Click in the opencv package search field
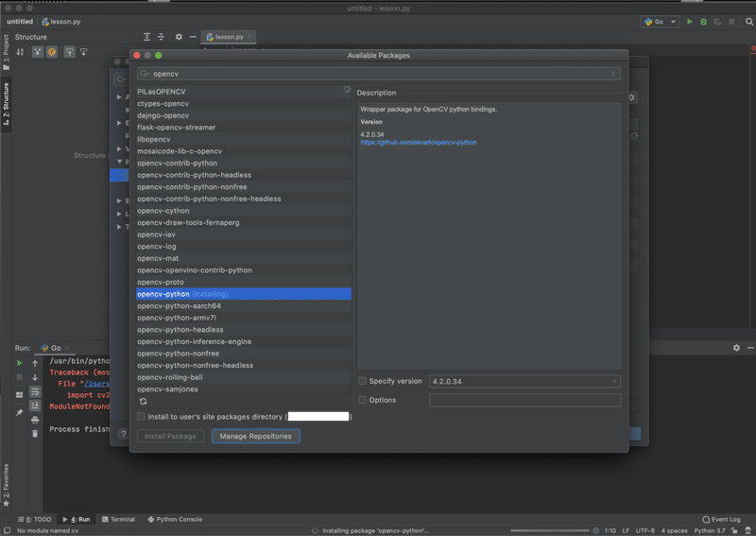Viewport: 756px width, 536px height. [379, 74]
